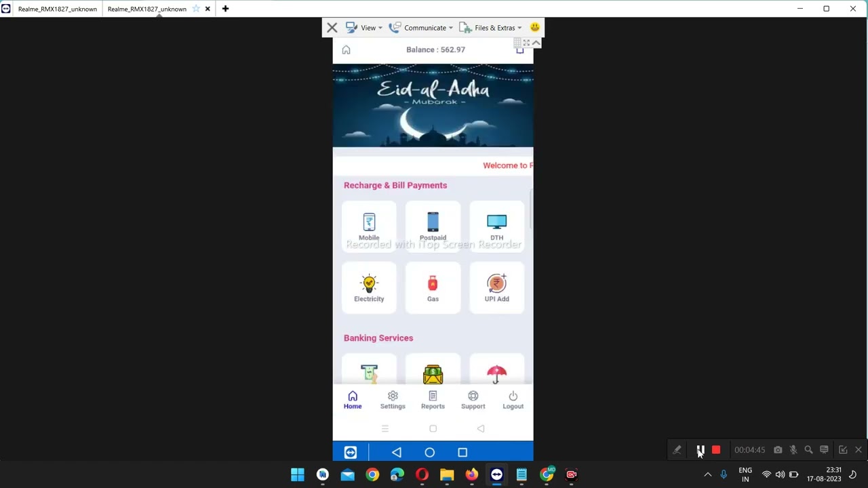This screenshot has width=868, height=488.
Task: Click the Eid-al-Adha banner image
Action: (433, 105)
